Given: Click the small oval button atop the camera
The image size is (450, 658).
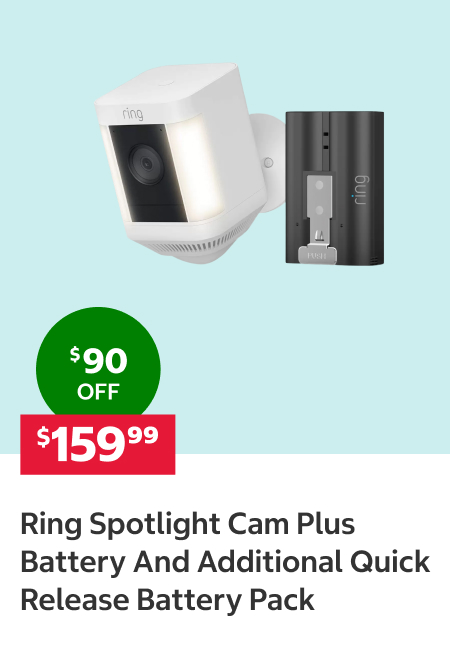Looking at the screenshot, I should click(x=166, y=82).
